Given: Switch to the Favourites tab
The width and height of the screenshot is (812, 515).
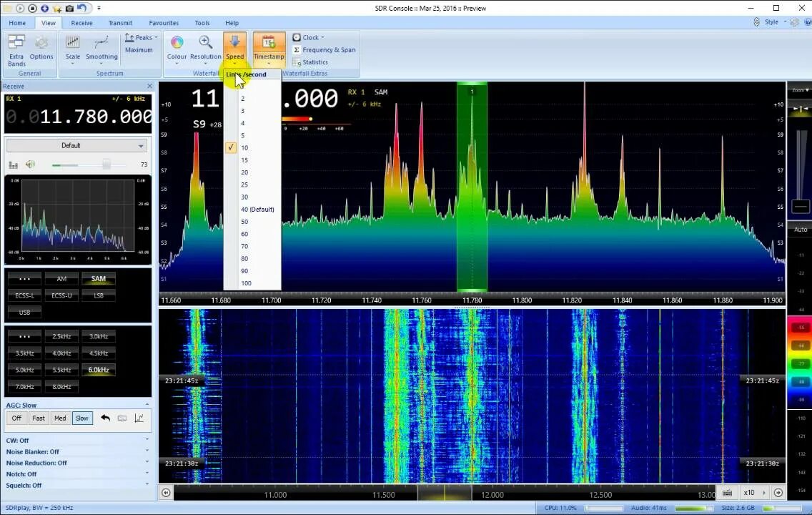Looking at the screenshot, I should point(164,23).
